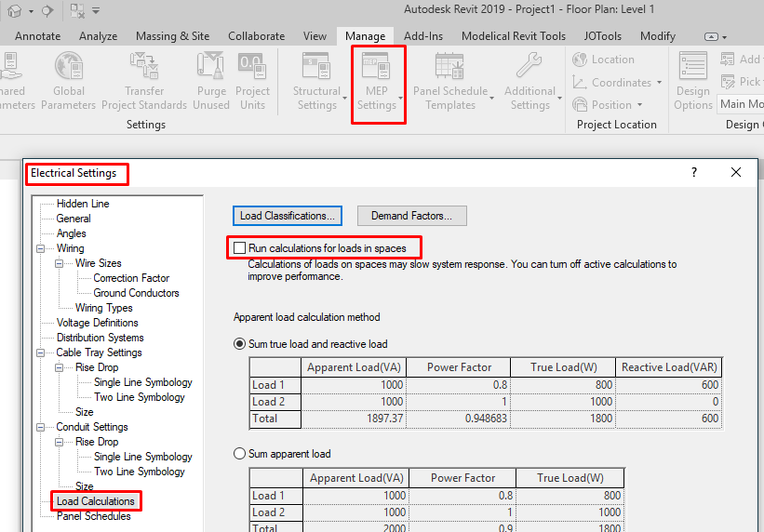Select Angles tree item
Image resolution: width=764 pixels, height=532 pixels.
(x=71, y=233)
